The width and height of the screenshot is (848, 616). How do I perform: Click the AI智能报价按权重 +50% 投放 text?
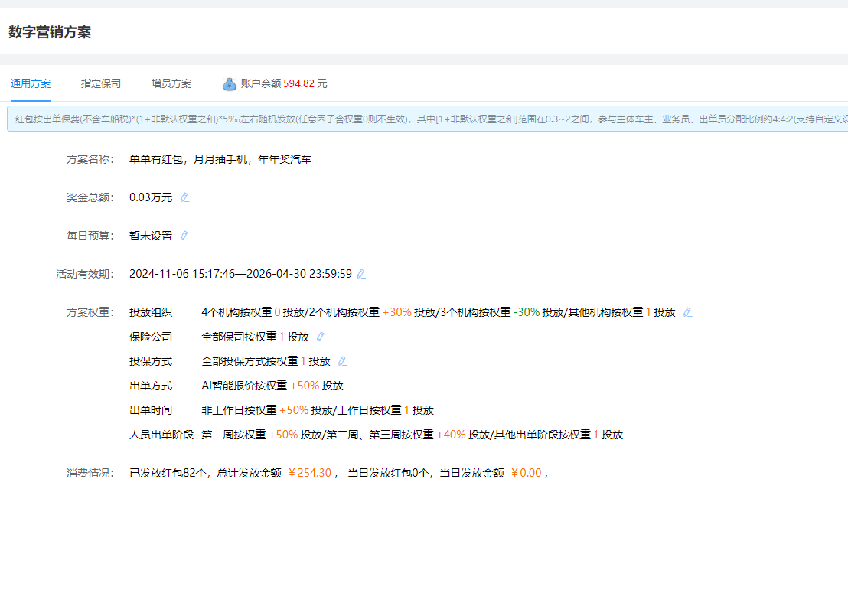[272, 386]
